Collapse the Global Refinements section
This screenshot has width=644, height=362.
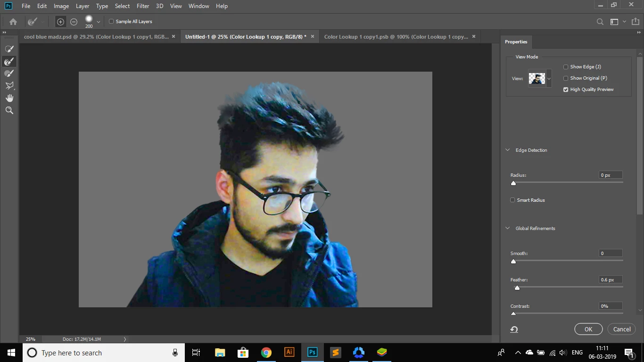[x=508, y=228]
